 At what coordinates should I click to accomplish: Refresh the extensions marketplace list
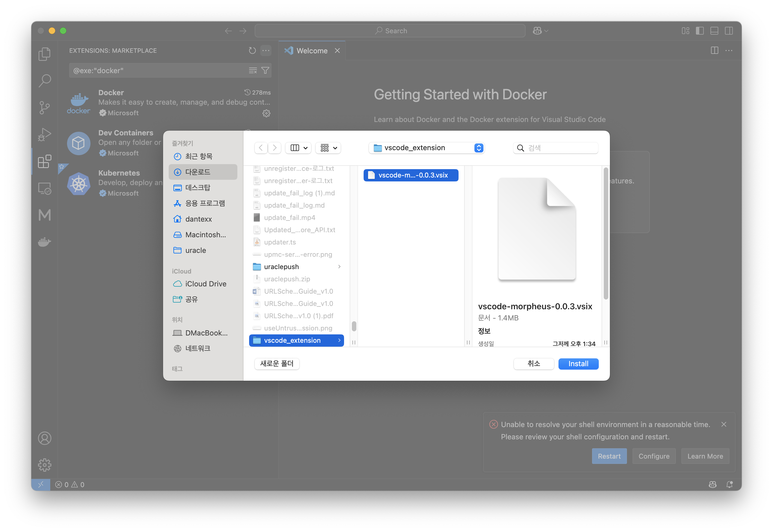point(252,51)
